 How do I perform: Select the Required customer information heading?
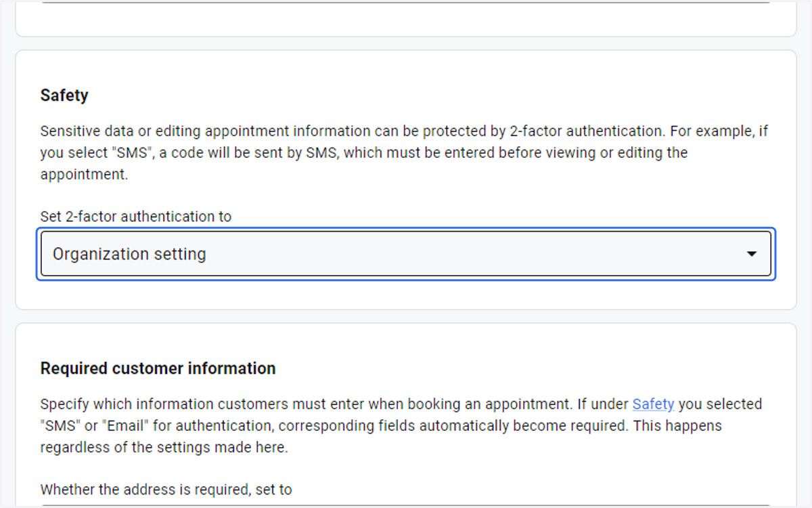(x=158, y=368)
